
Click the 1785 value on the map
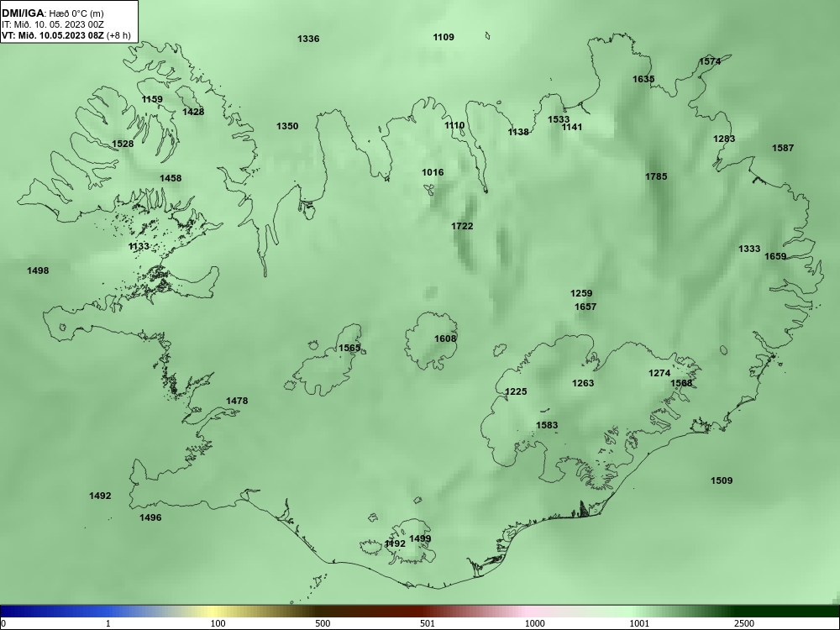656,176
